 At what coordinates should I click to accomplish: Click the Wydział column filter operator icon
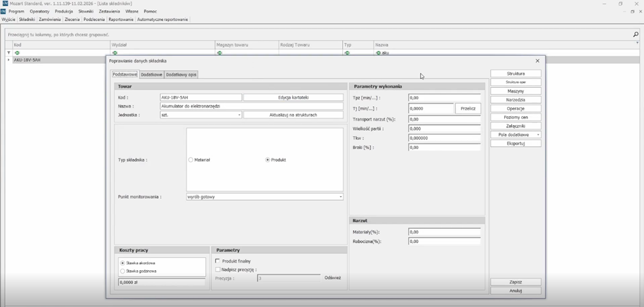coord(115,52)
